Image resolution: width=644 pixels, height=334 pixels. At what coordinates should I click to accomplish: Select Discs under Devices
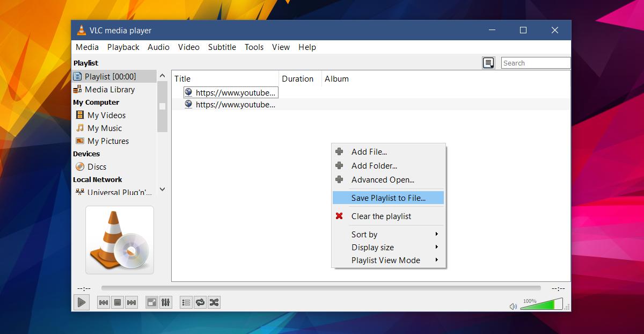(114, 167)
